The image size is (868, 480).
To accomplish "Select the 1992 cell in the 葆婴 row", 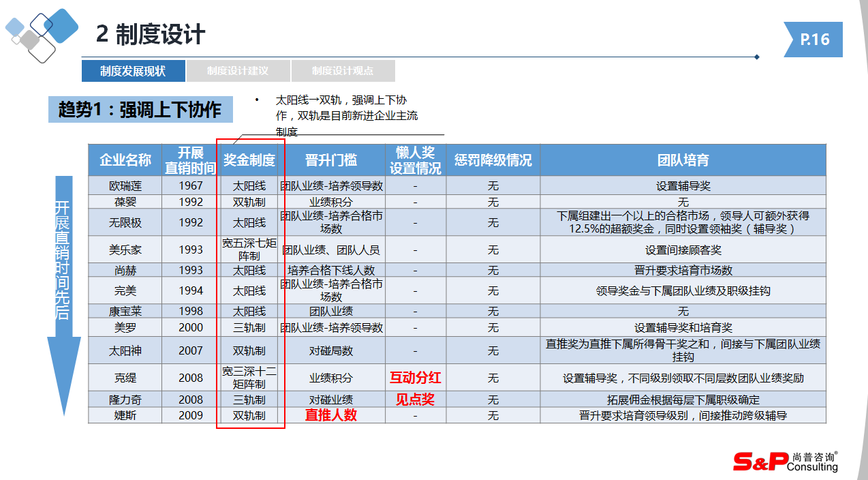I will pyautogui.click(x=191, y=202).
